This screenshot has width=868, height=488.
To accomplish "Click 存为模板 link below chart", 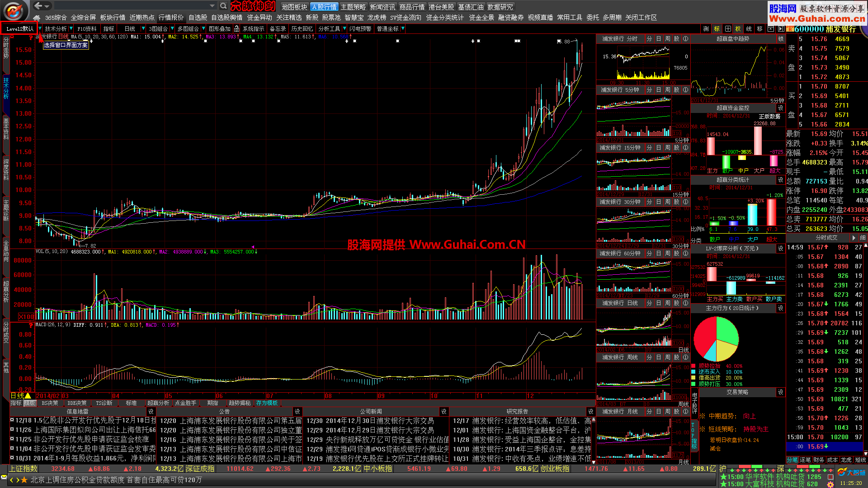I will click(267, 403).
